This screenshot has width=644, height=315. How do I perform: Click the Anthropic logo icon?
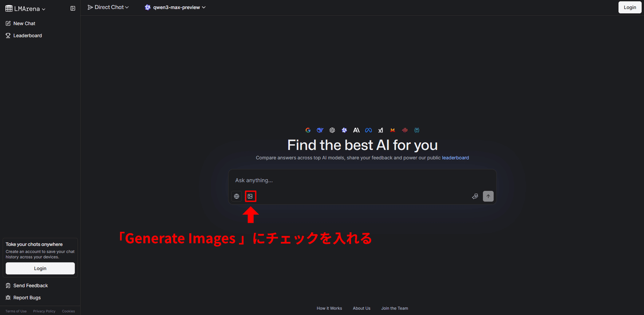point(356,130)
